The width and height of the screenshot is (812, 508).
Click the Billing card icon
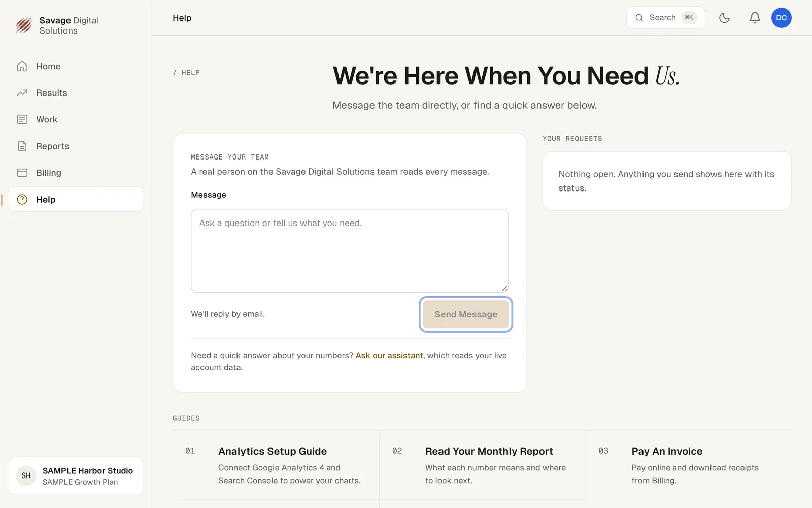[x=22, y=173]
